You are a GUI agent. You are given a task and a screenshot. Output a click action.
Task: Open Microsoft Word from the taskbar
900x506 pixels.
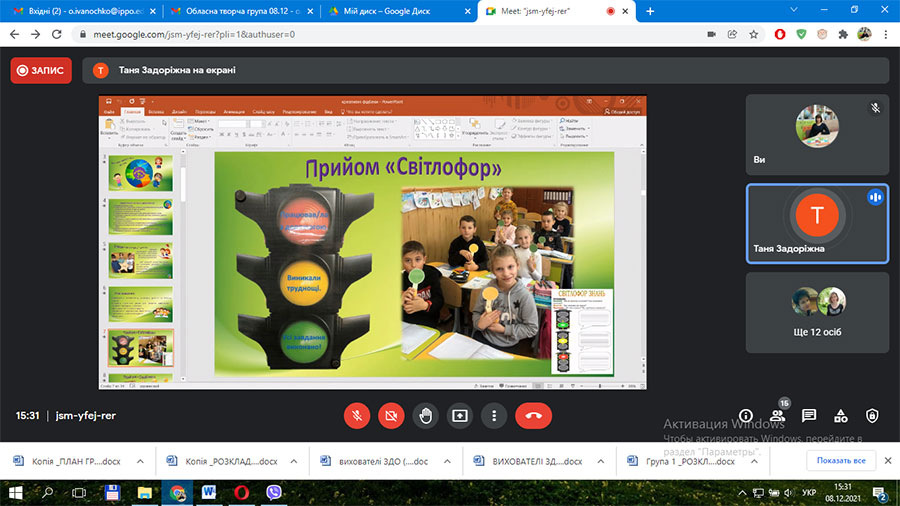pos(209,492)
